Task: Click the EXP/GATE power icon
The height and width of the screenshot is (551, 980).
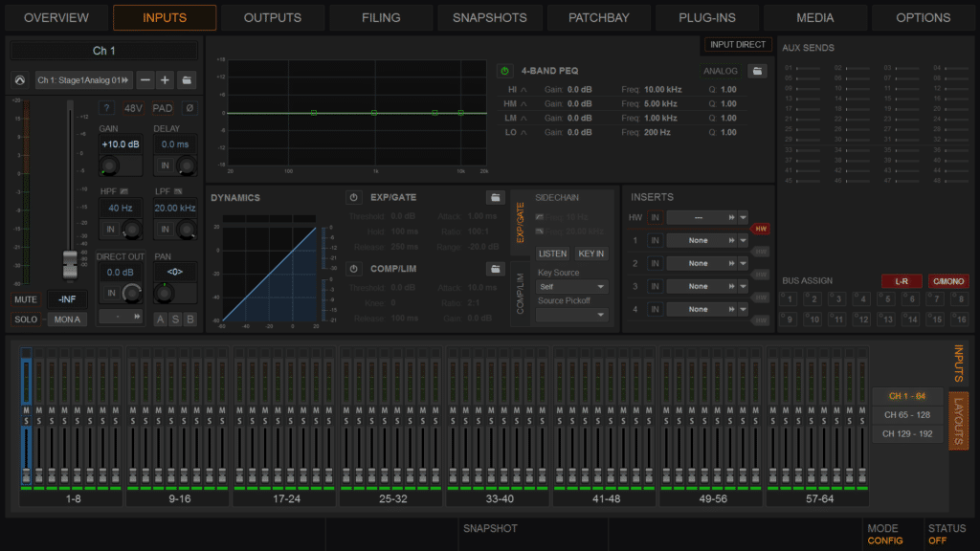Action: click(x=354, y=198)
